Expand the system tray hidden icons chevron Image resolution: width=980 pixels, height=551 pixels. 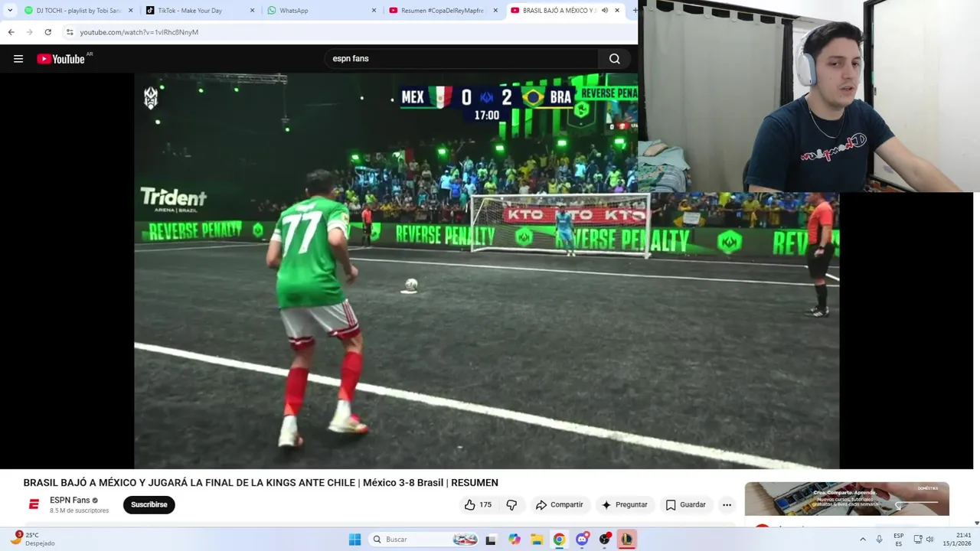click(863, 540)
